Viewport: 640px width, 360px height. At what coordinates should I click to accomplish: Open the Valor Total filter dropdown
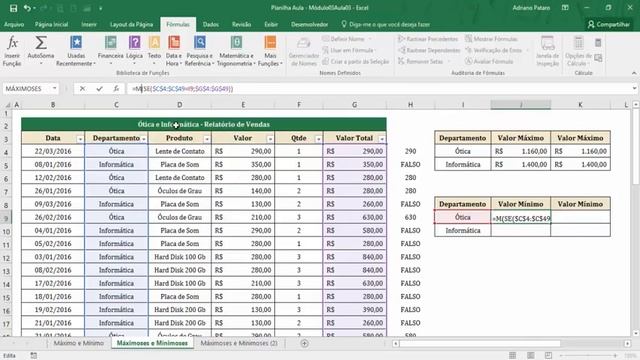pyautogui.click(x=382, y=139)
